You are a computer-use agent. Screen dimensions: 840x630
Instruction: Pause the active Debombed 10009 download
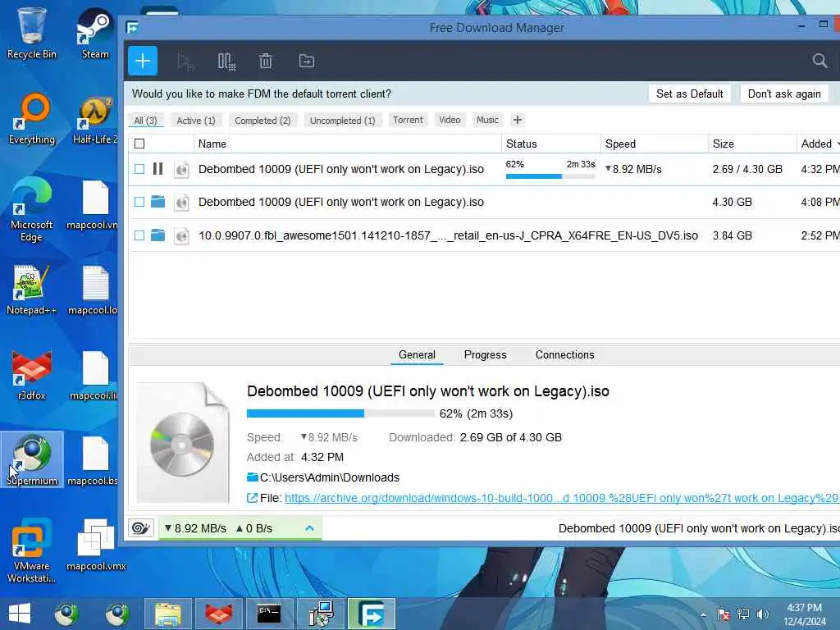click(x=157, y=169)
